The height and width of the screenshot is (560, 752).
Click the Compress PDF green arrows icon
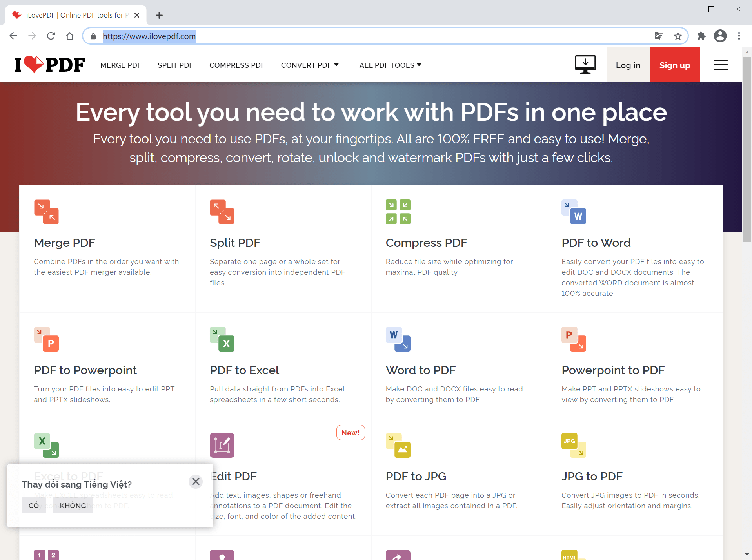click(x=398, y=212)
